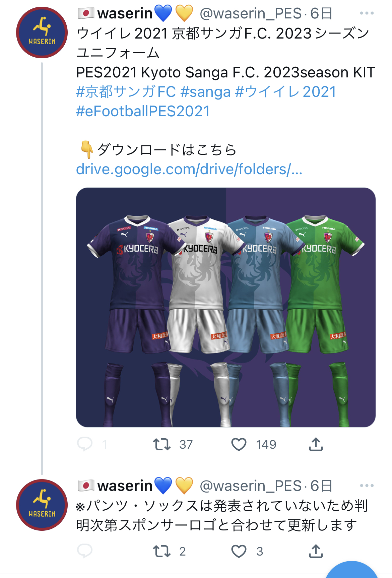Open the Google Drive download link
The width and height of the screenshot is (392, 578).
[189, 169]
